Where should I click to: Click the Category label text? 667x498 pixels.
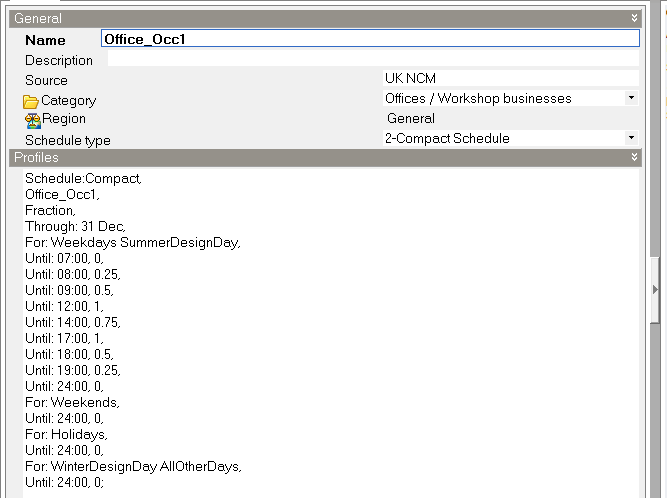[68, 101]
